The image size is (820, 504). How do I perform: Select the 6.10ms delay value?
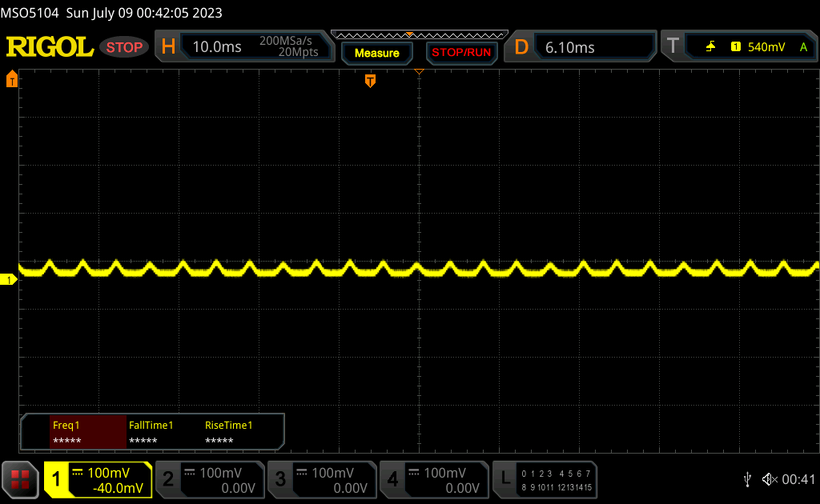tap(569, 47)
